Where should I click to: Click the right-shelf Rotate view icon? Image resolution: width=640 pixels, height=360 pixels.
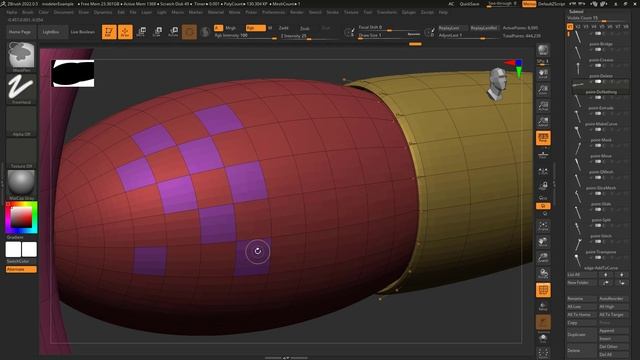(x=543, y=274)
